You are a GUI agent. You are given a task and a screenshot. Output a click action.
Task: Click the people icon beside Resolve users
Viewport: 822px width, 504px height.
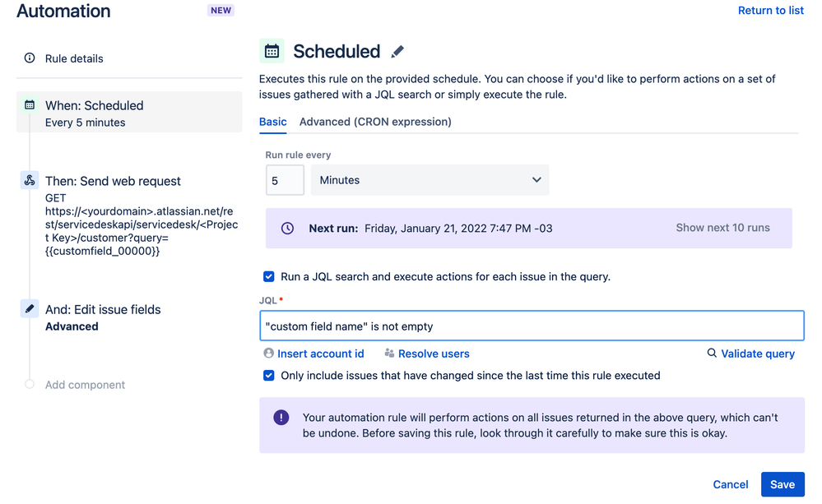[x=389, y=353]
